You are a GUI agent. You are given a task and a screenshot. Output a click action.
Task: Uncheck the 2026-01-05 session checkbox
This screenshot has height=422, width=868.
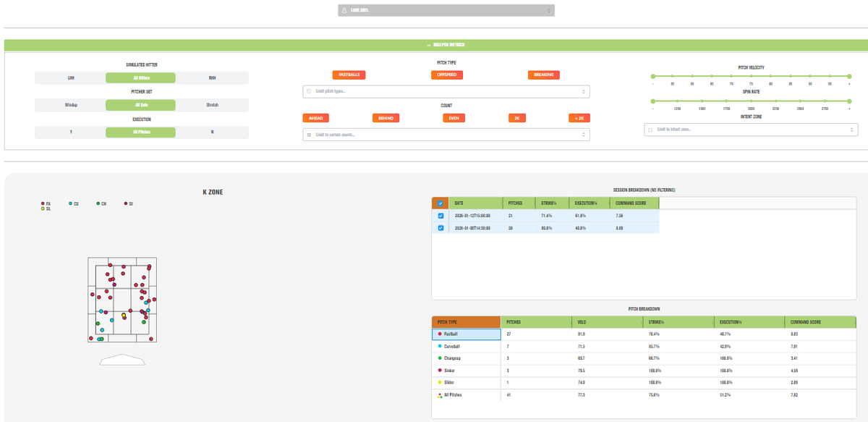441,228
